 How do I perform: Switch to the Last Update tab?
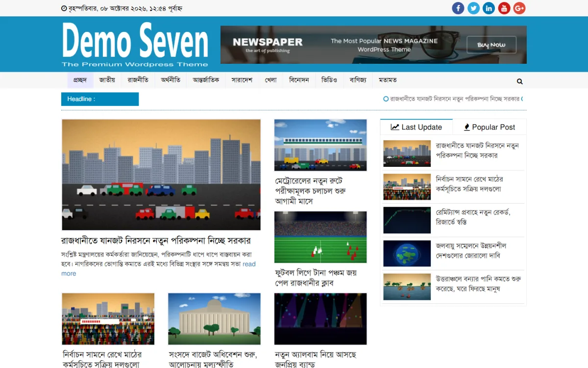click(416, 127)
